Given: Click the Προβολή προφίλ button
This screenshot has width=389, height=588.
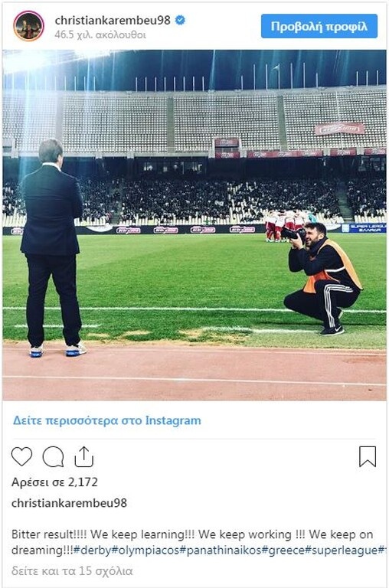Looking at the screenshot, I should 319,26.
